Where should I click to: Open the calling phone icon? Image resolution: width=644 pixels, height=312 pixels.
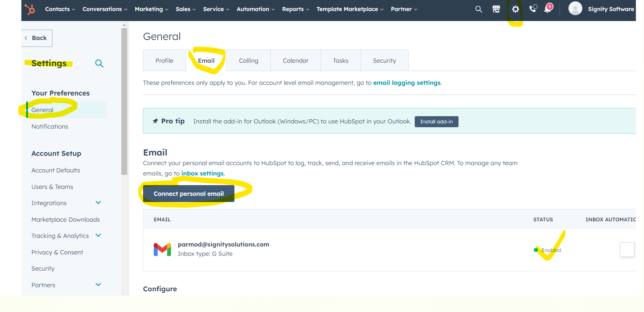tap(533, 9)
